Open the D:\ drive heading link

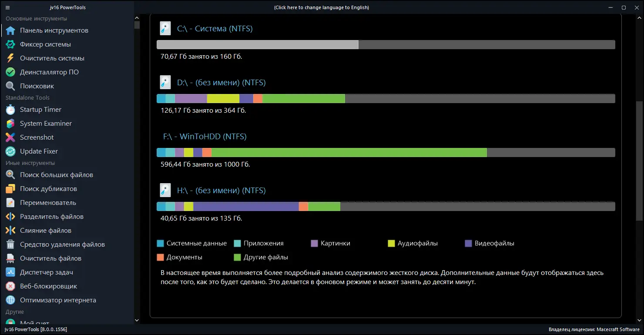221,83
